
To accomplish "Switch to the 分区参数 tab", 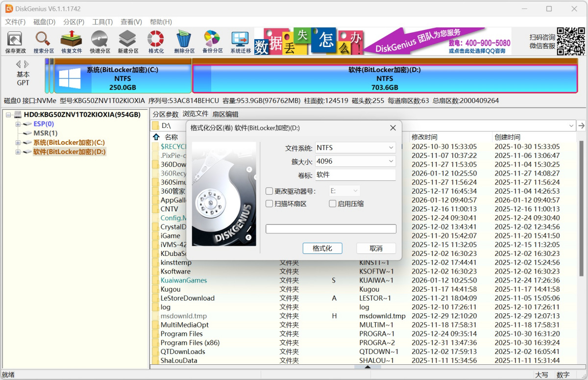I will pyautogui.click(x=166, y=114).
